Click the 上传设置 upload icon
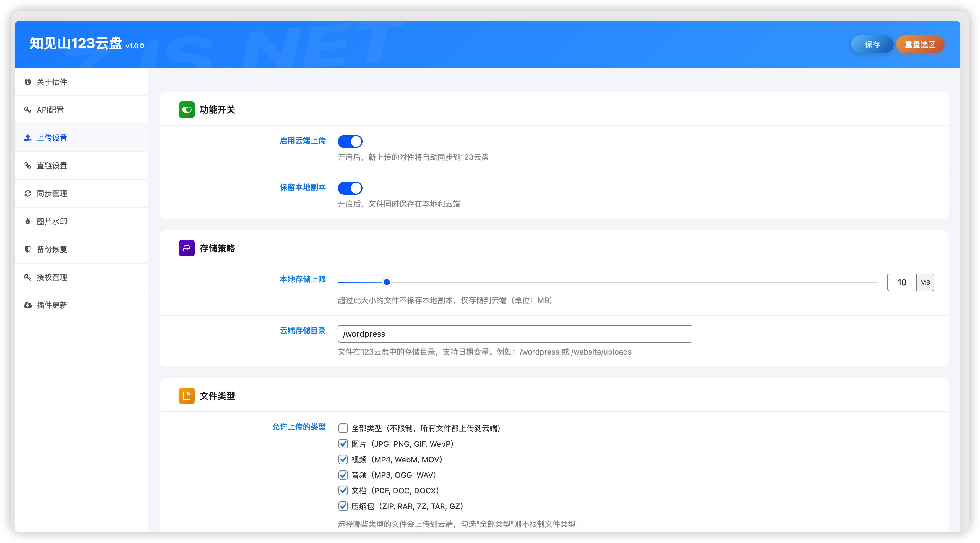Viewport: 980px width, 543px height. coord(27,138)
